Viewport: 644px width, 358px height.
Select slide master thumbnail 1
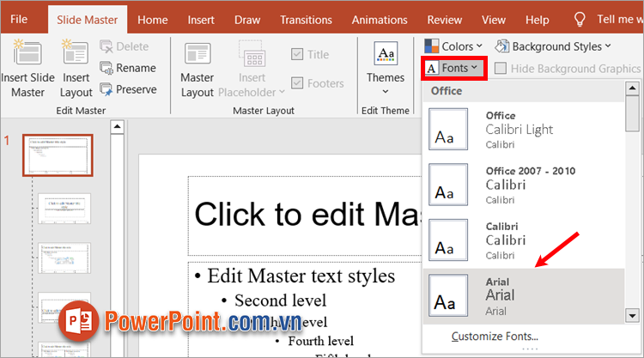58,155
